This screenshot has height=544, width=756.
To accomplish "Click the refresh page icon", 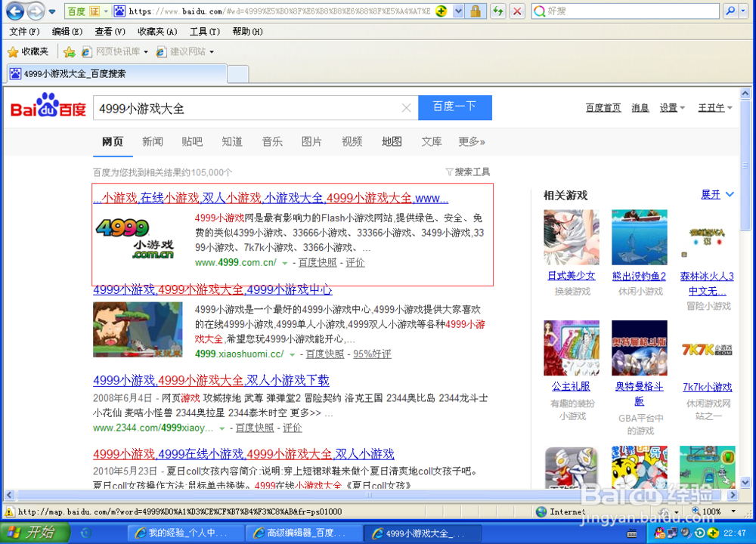I will 497,11.
